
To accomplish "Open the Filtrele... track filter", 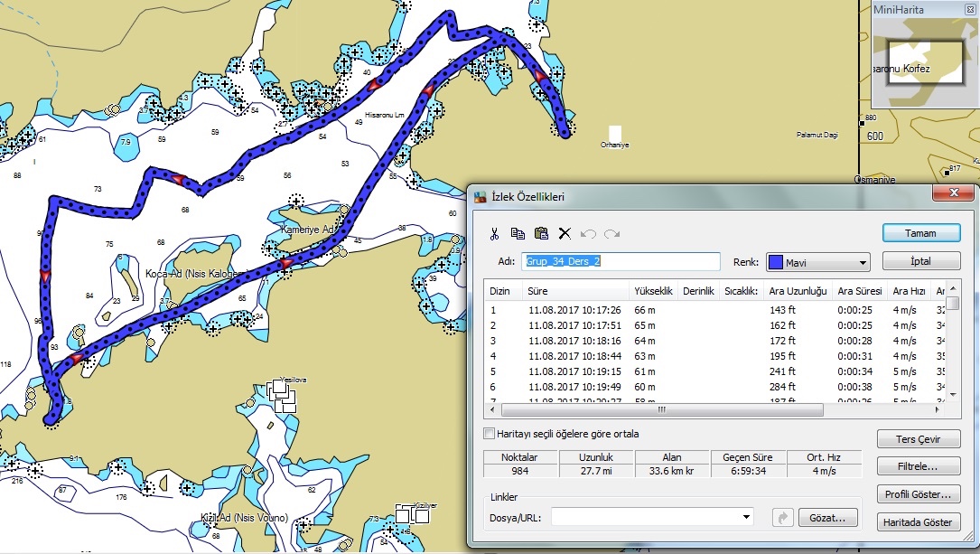I will [x=918, y=466].
